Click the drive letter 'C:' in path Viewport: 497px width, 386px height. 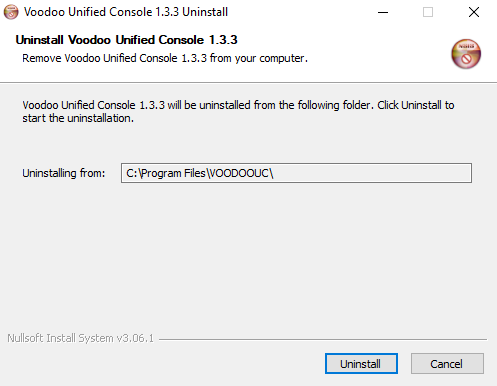[132, 173]
